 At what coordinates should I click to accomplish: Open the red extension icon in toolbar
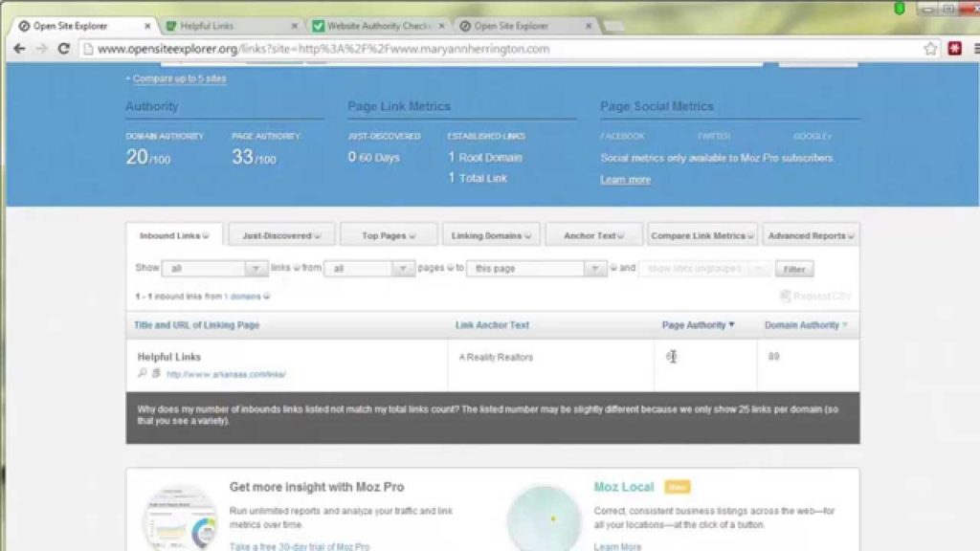954,49
